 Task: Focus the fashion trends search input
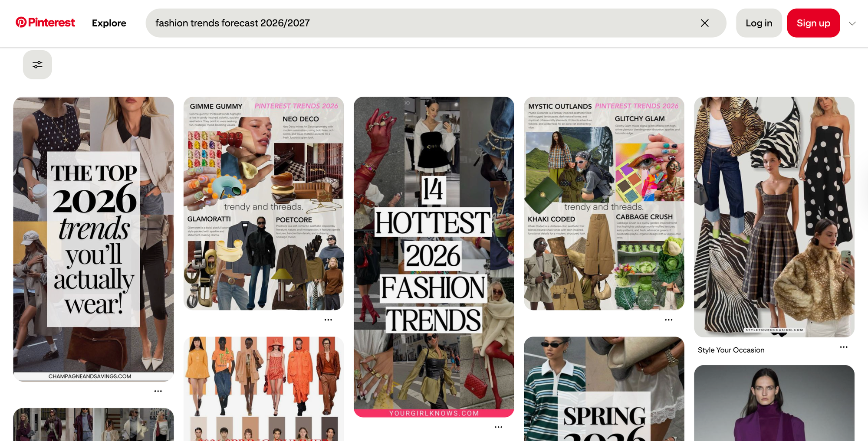[417, 23]
